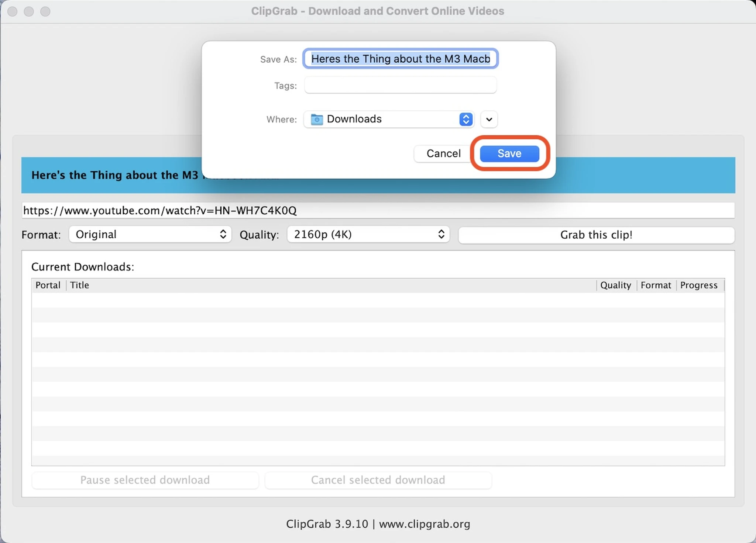This screenshot has height=543, width=756.
Task: Click Pause selected download button
Action: [145, 480]
